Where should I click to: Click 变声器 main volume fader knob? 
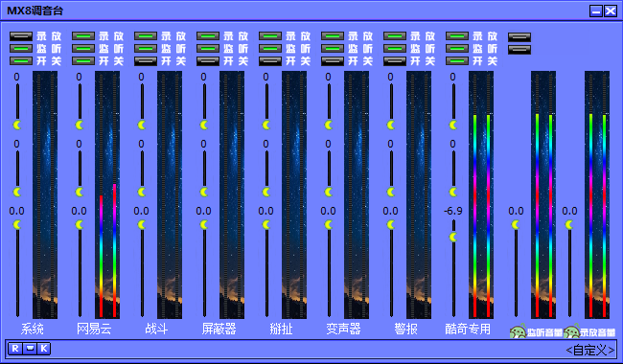[x=329, y=225]
